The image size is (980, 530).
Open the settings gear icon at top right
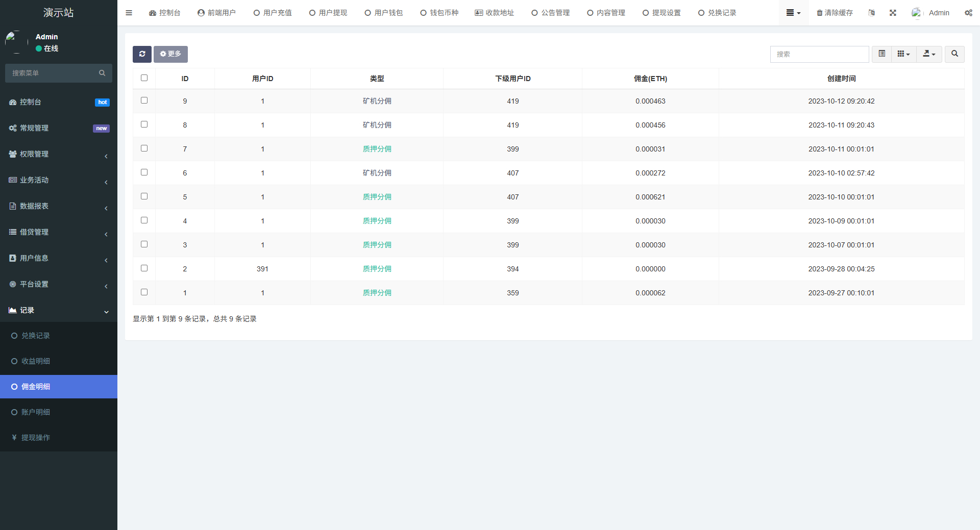tap(968, 13)
